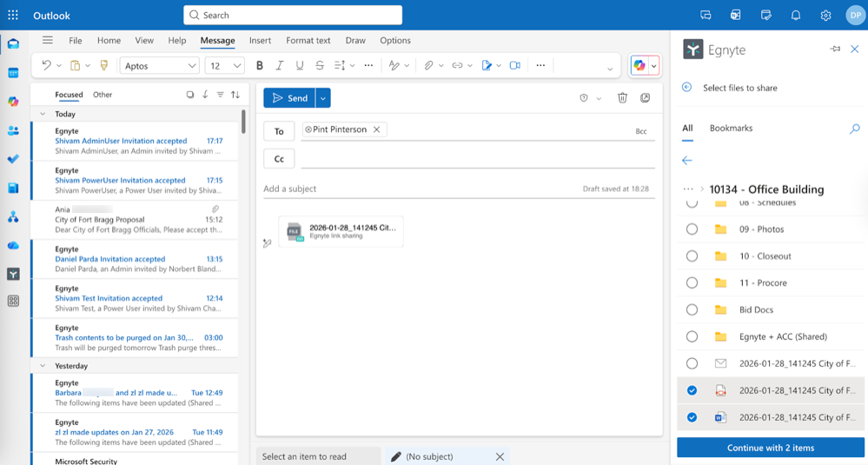Click the Attach file paperclip icon

(428, 65)
